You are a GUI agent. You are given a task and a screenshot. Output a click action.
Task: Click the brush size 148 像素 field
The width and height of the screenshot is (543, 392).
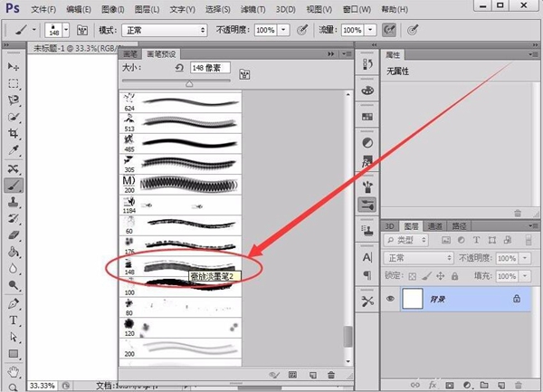click(210, 68)
